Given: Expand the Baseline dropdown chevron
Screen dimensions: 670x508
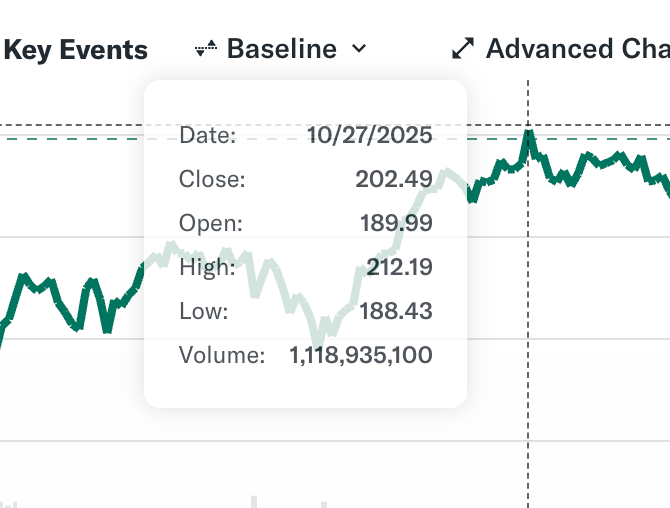Looking at the screenshot, I should (360, 49).
